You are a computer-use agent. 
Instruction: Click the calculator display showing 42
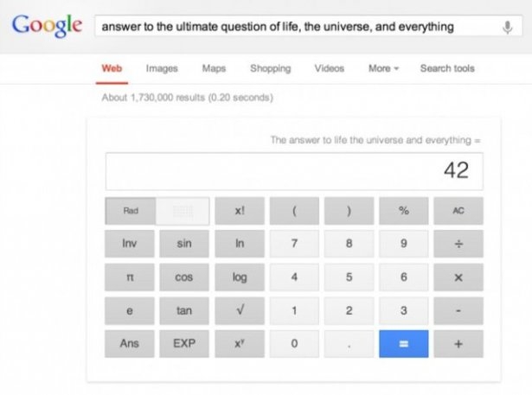[294, 171]
